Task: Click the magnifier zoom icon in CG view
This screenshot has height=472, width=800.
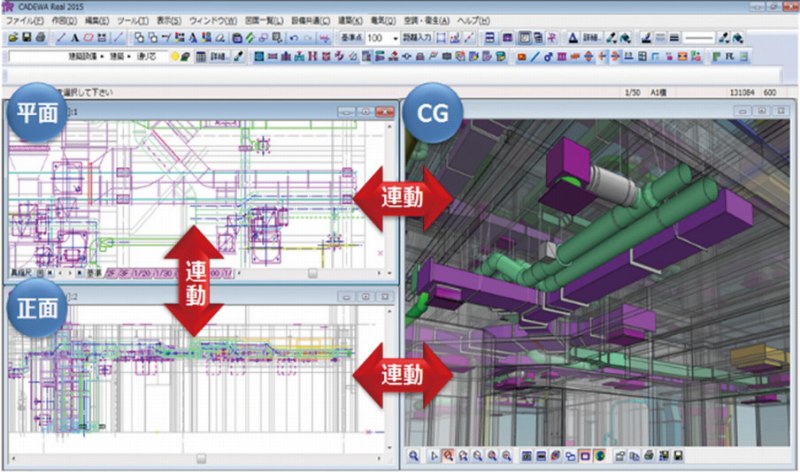Action: coord(413,457)
